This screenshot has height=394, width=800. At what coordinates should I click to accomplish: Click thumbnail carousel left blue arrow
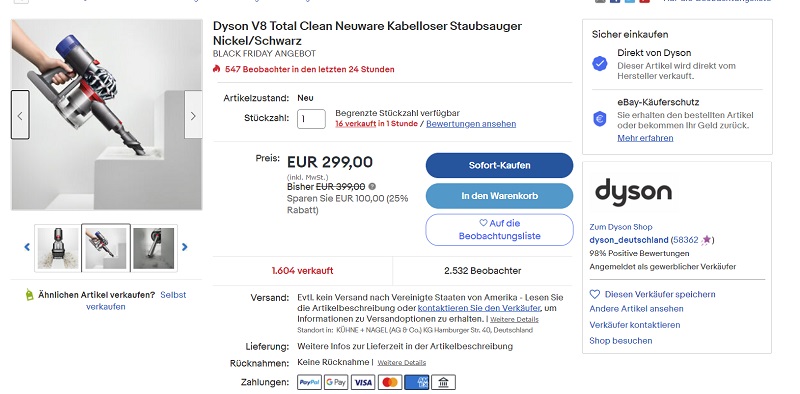tap(27, 248)
